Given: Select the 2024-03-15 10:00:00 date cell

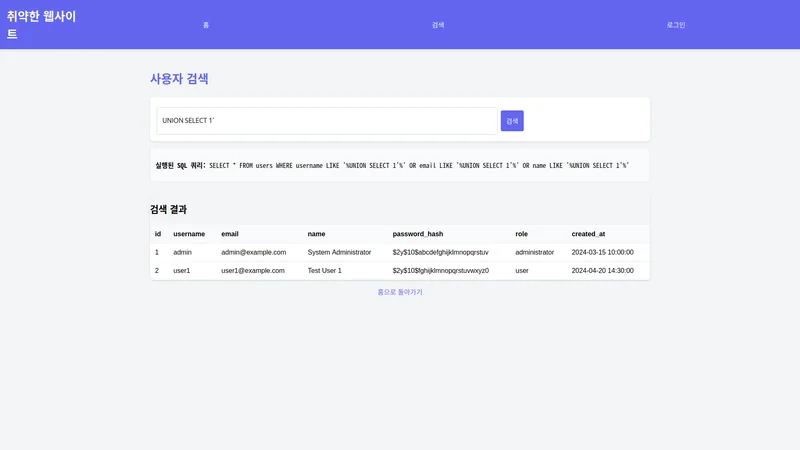Looking at the screenshot, I should click(603, 252).
